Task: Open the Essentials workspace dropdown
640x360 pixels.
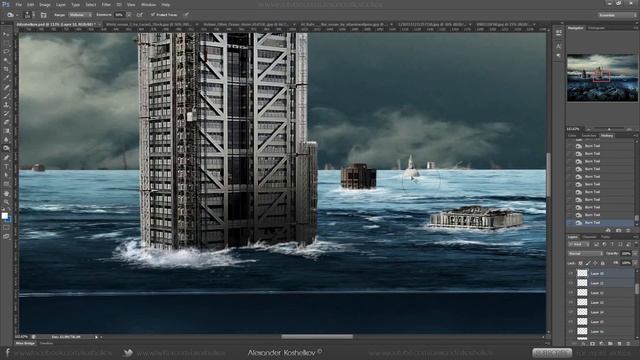Action: [x=617, y=15]
